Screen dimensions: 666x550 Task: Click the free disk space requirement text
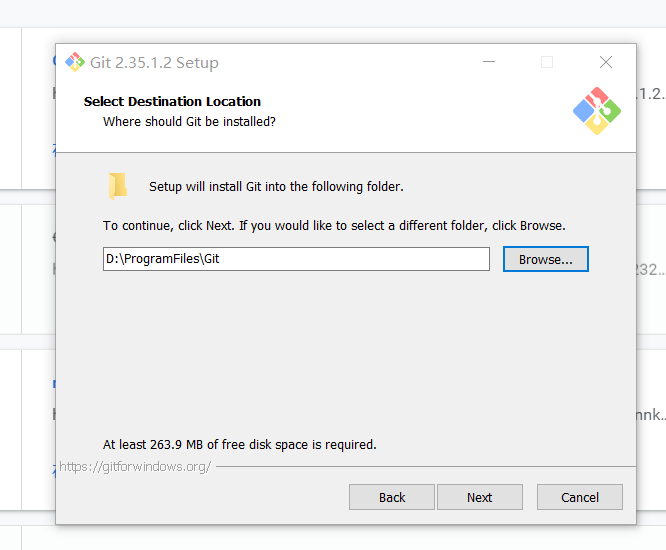tap(240, 444)
